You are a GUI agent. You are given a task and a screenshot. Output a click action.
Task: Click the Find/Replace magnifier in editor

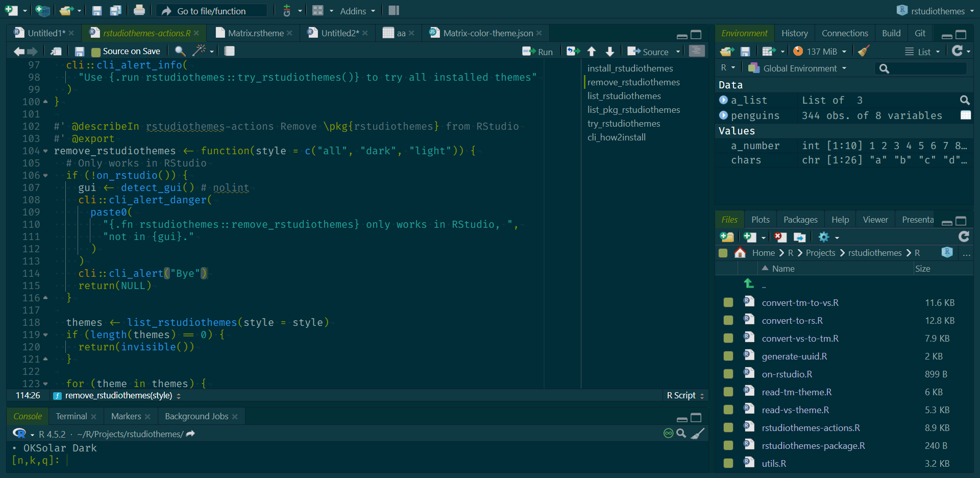click(180, 51)
